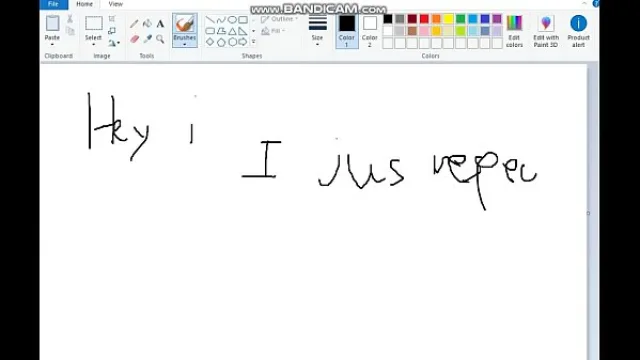This screenshot has height=360, width=640.
Task: Expand the Select tool dropdown arrow
Action: click(93, 44)
